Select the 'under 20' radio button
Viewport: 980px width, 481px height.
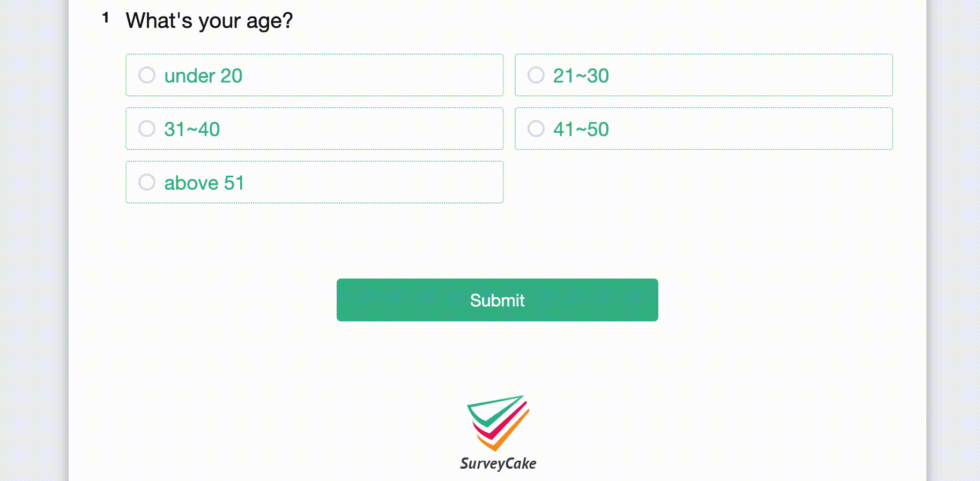point(147,75)
